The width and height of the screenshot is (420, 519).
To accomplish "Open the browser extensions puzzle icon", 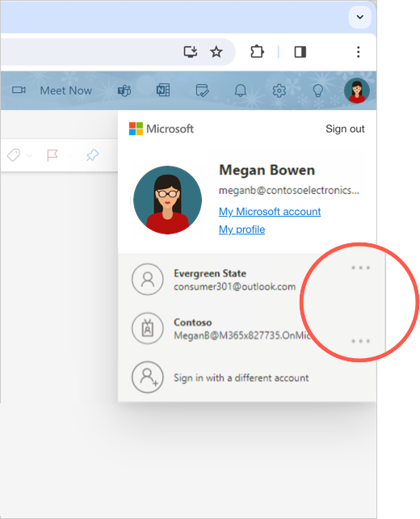I will (x=257, y=52).
